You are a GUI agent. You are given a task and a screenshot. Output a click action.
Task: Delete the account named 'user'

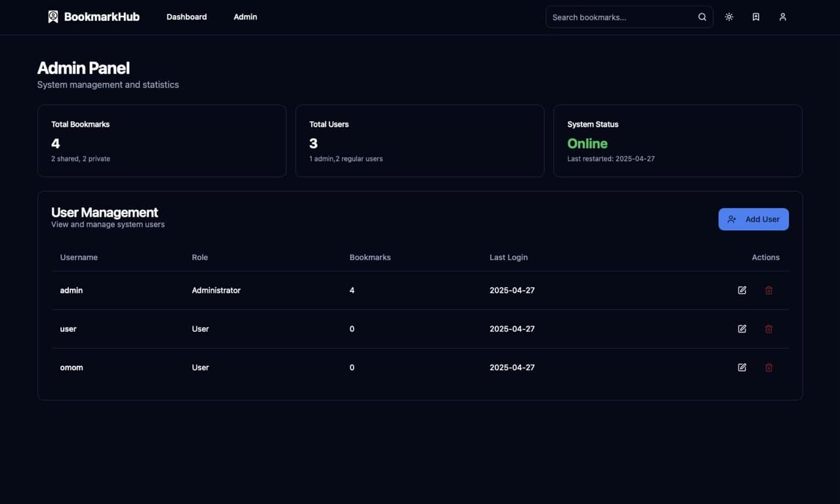point(769,329)
